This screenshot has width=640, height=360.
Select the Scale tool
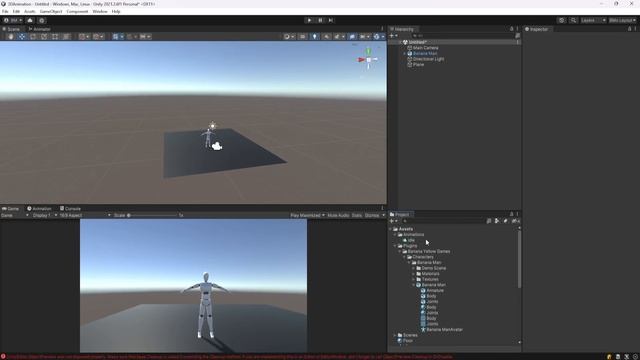(x=44, y=37)
